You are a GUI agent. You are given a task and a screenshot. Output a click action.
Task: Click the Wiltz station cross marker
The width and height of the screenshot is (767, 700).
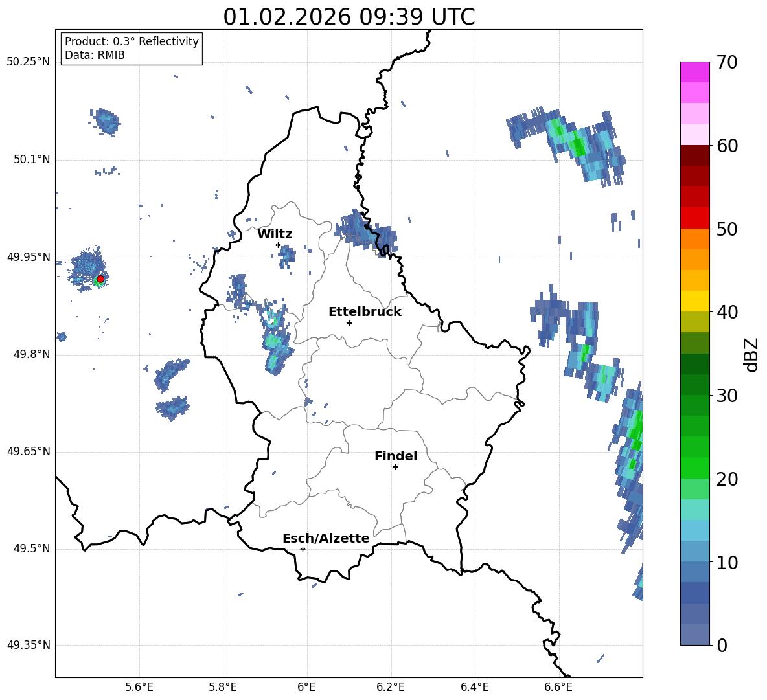tap(279, 245)
